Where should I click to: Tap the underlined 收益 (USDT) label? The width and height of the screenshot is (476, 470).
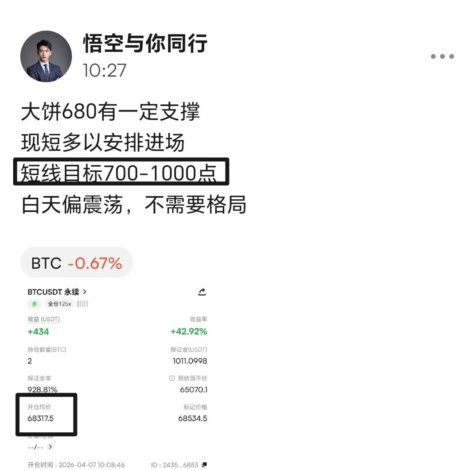coord(44,319)
